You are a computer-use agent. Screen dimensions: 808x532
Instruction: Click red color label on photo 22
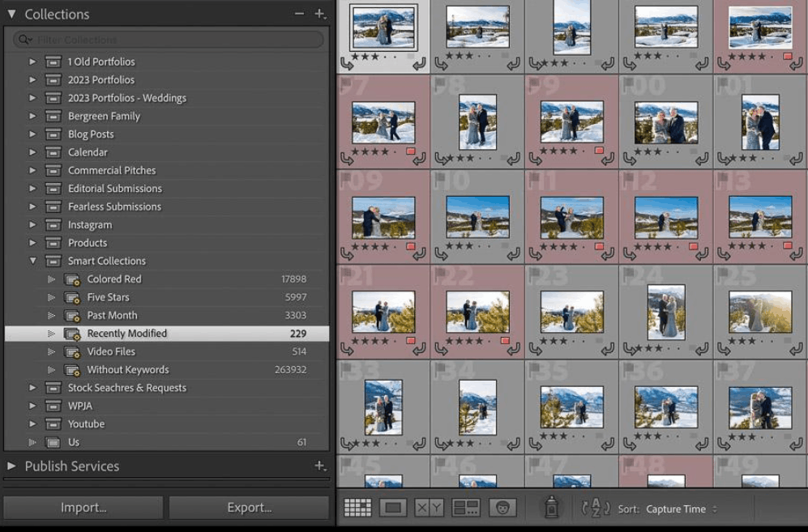click(x=505, y=340)
